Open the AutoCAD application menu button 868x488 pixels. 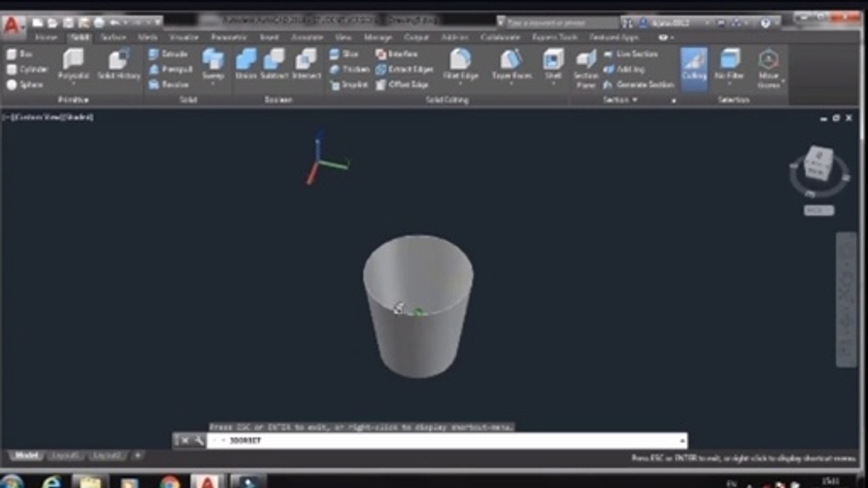[x=12, y=26]
